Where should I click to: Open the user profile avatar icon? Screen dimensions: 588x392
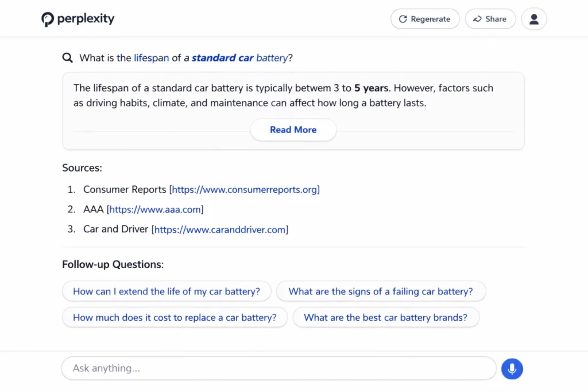click(x=533, y=19)
